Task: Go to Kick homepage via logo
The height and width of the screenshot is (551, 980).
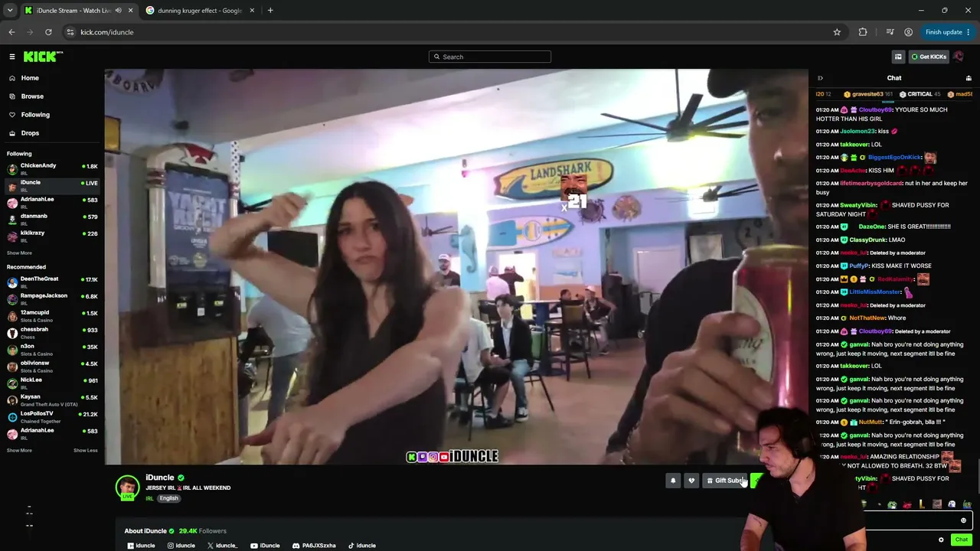Action: tap(43, 57)
